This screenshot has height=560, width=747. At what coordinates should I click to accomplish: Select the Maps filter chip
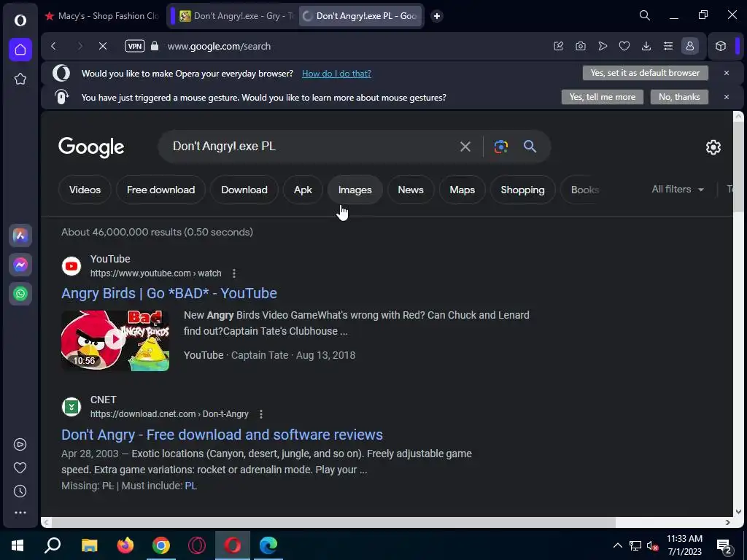coord(462,190)
